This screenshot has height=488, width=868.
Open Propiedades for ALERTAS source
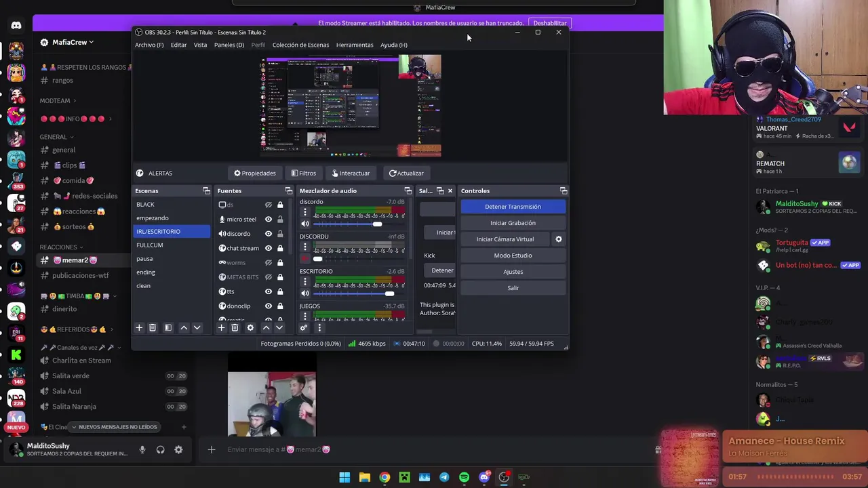tap(255, 173)
